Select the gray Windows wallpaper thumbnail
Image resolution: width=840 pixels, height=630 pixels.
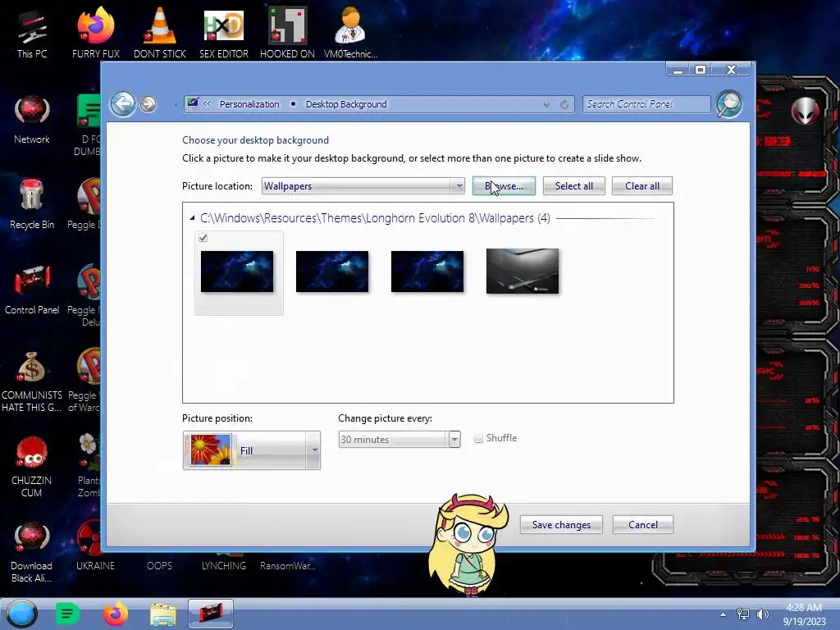pos(523,271)
